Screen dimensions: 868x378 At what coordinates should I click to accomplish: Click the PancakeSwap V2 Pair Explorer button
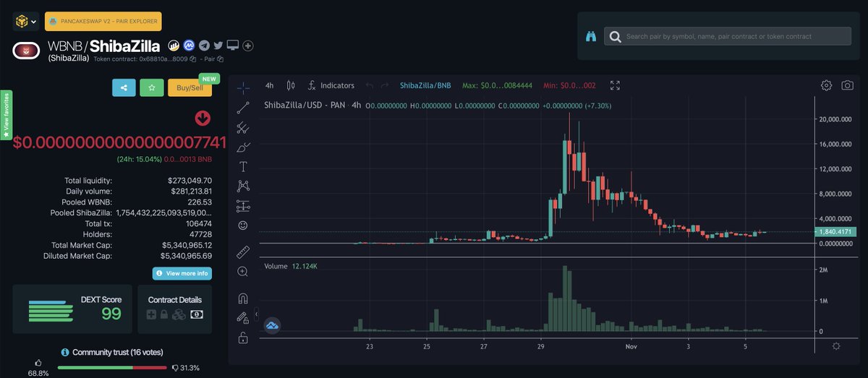pos(103,22)
